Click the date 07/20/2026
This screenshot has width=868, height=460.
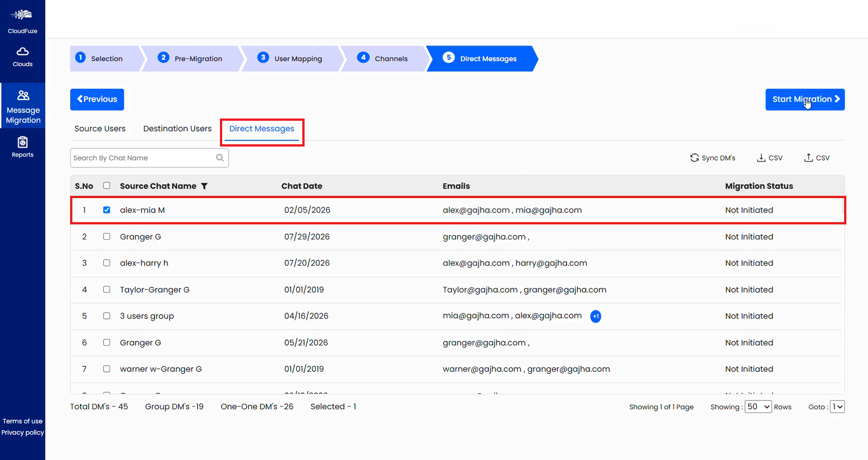click(307, 263)
